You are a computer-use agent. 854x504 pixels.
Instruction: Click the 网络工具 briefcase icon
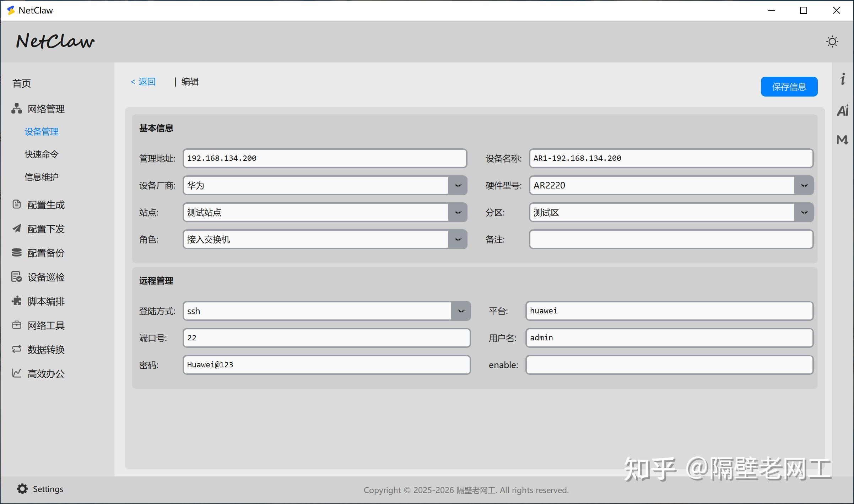16,325
